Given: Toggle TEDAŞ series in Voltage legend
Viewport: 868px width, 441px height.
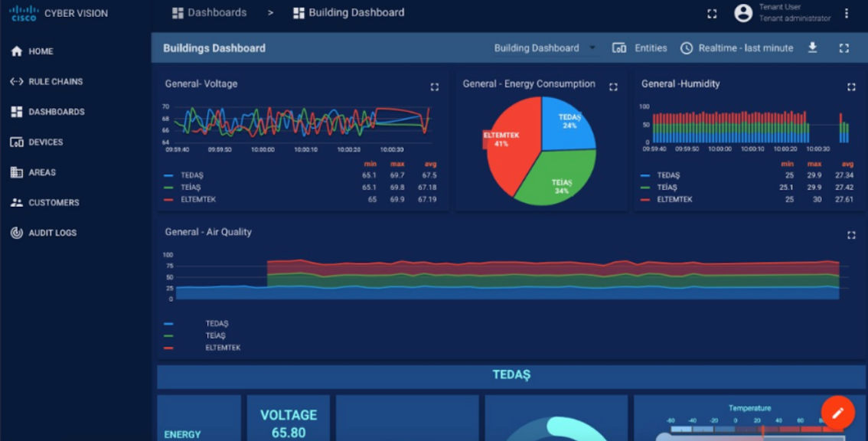Looking at the screenshot, I should pyautogui.click(x=192, y=175).
